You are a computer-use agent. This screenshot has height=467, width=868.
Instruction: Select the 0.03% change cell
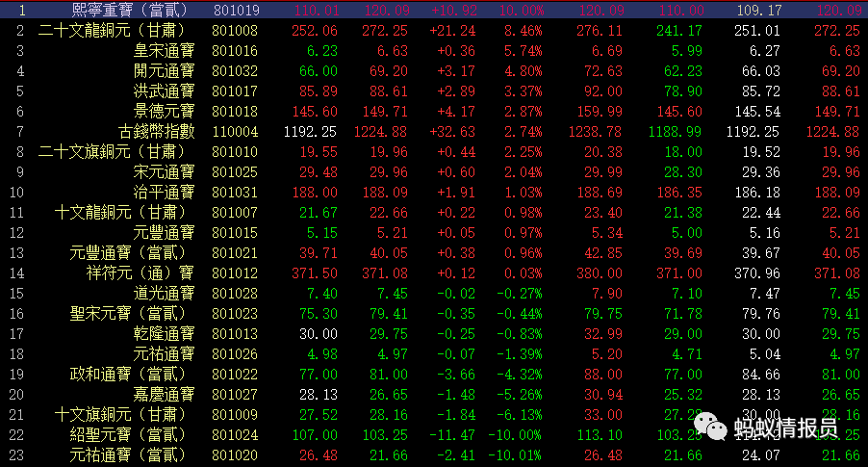point(523,273)
